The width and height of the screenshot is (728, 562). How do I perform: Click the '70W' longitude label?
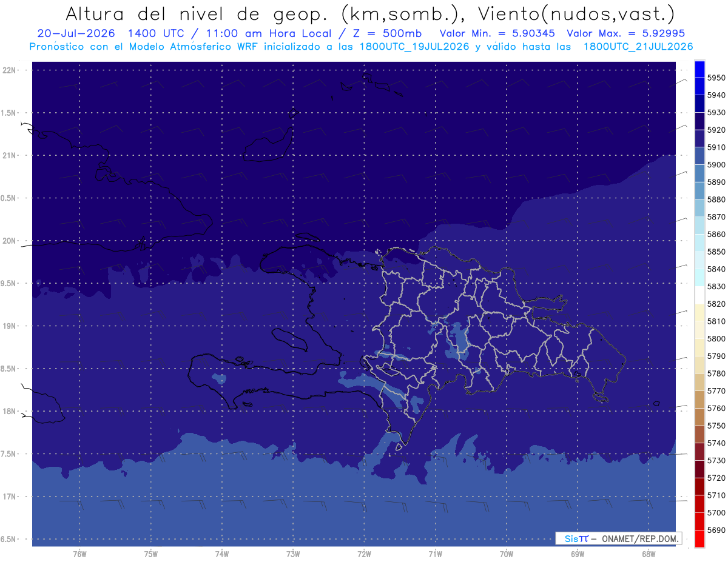coord(507,554)
